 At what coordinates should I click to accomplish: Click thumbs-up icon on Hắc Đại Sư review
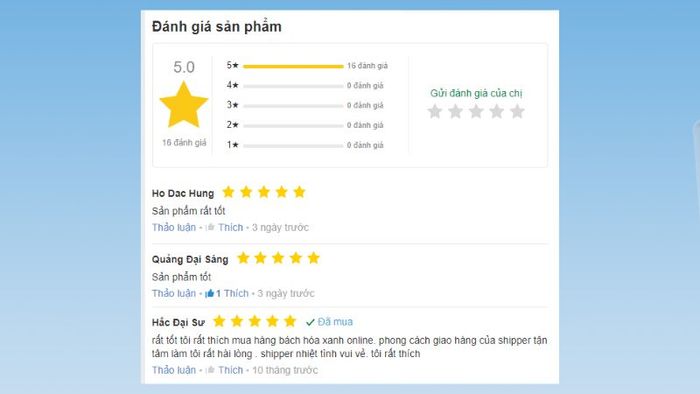click(x=210, y=370)
